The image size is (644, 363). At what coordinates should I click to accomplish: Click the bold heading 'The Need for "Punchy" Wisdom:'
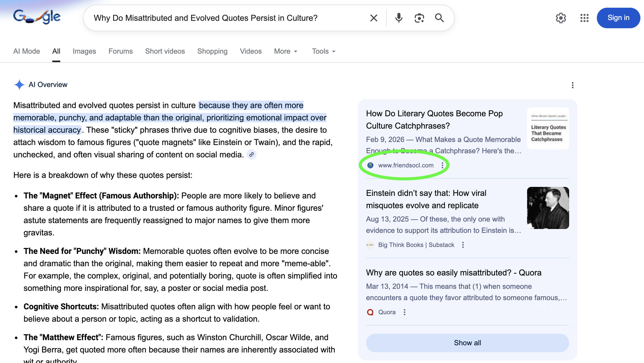(82, 251)
